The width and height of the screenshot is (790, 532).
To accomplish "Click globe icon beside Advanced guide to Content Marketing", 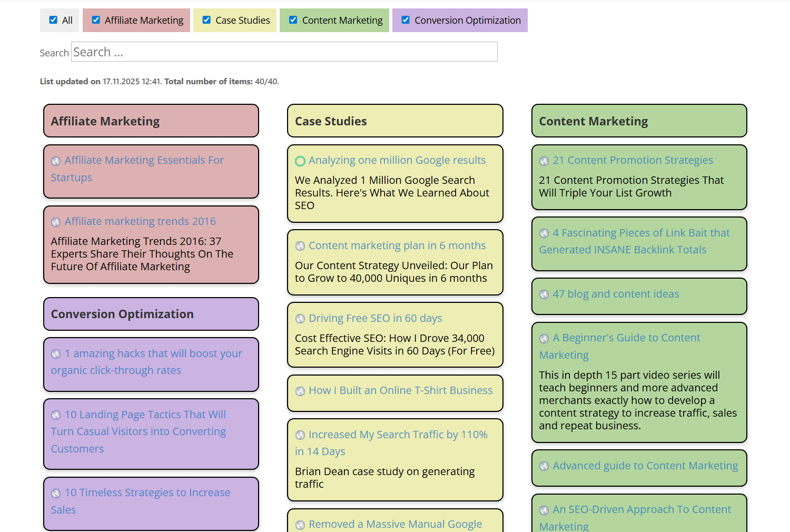I will click(544, 466).
